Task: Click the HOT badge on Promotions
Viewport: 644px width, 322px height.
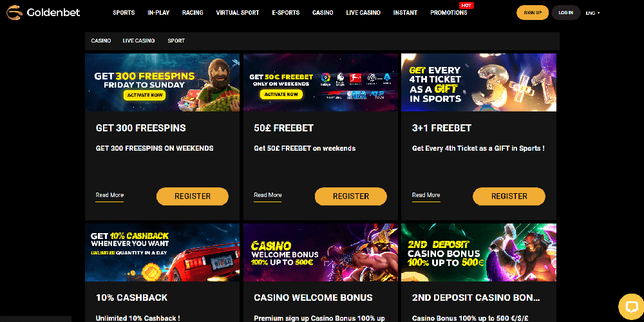Action: [466, 5]
